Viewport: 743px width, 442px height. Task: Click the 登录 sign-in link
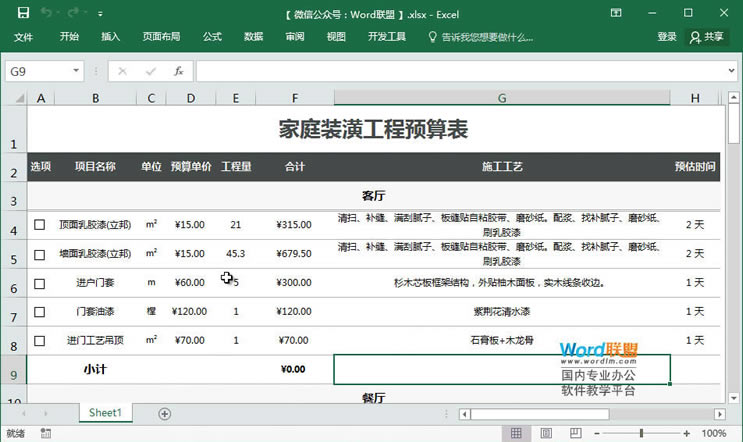click(x=667, y=37)
